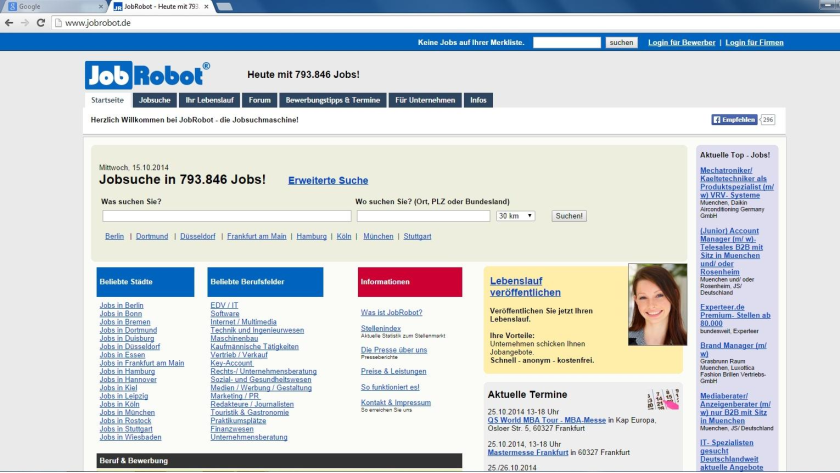Open the Mediaberater/Anzeigenberater top job
This screenshot has width=840, height=473.
point(735,408)
